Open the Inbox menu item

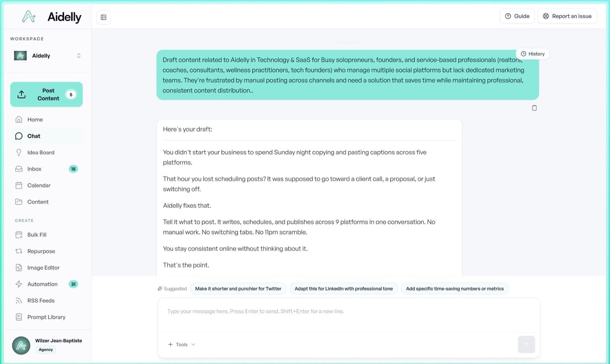pyautogui.click(x=46, y=169)
